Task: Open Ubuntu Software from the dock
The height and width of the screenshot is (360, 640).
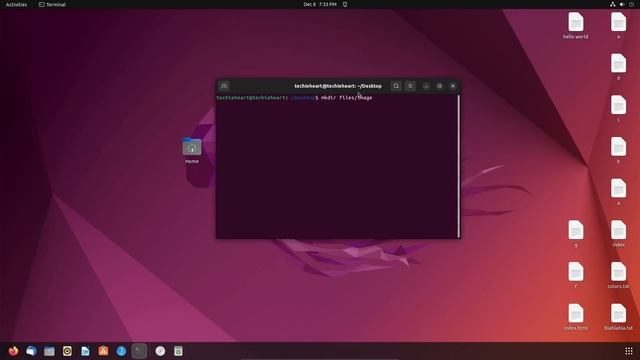Action: [103, 351]
